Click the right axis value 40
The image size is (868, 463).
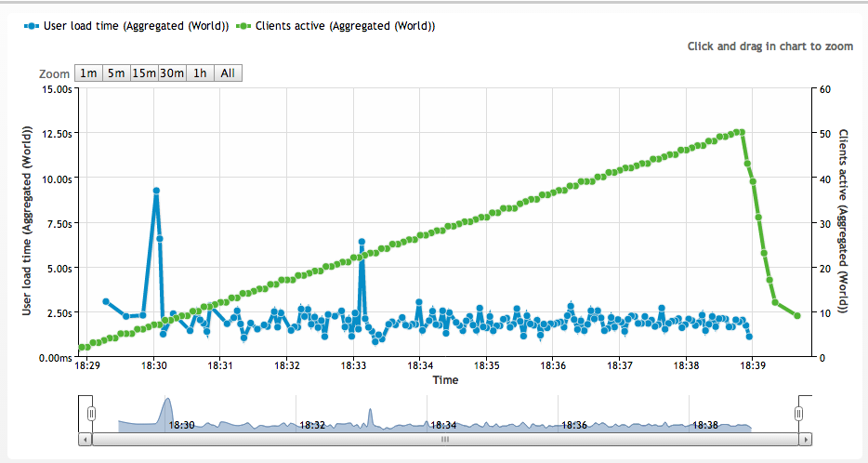point(825,179)
